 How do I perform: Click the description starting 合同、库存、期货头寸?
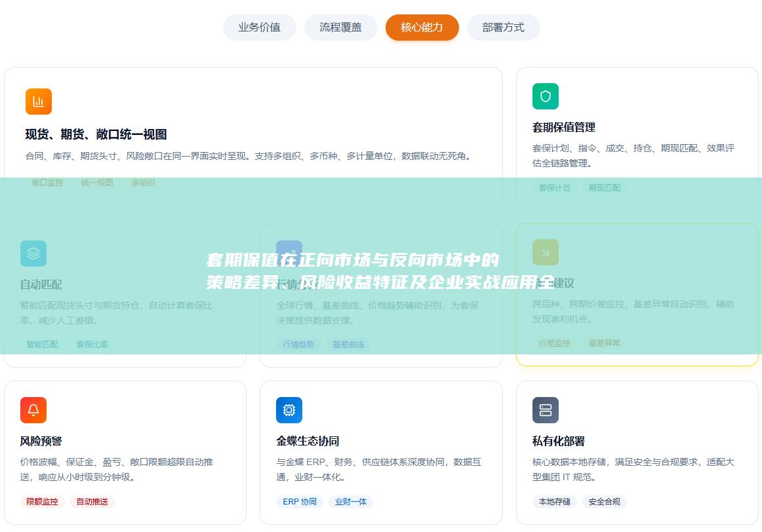click(x=250, y=157)
